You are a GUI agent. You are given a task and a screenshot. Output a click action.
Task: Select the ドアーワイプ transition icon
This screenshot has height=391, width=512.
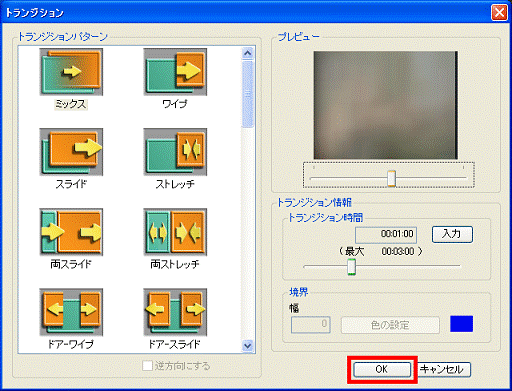pos(71,312)
